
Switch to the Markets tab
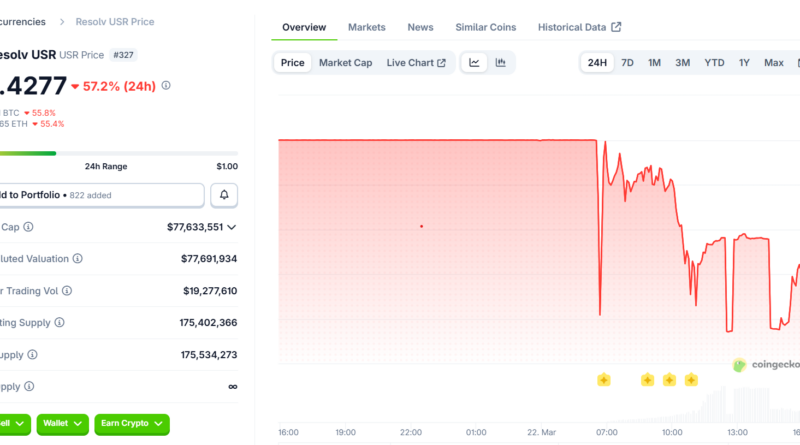(366, 27)
